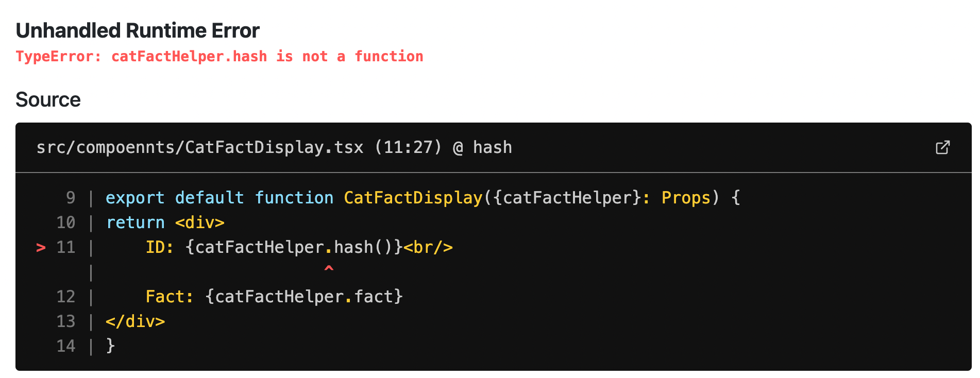Screen dimensions: 980x378
Task: Click line number 12 in gutter
Action: [66, 297]
